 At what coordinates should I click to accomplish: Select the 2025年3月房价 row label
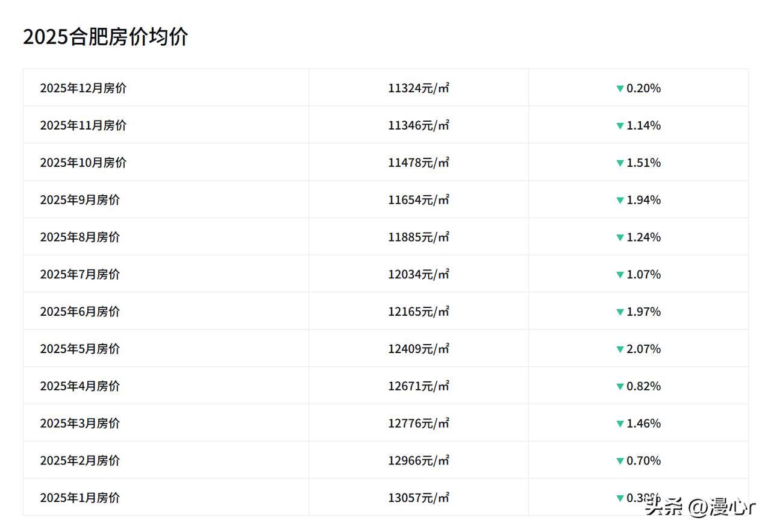click(80, 423)
